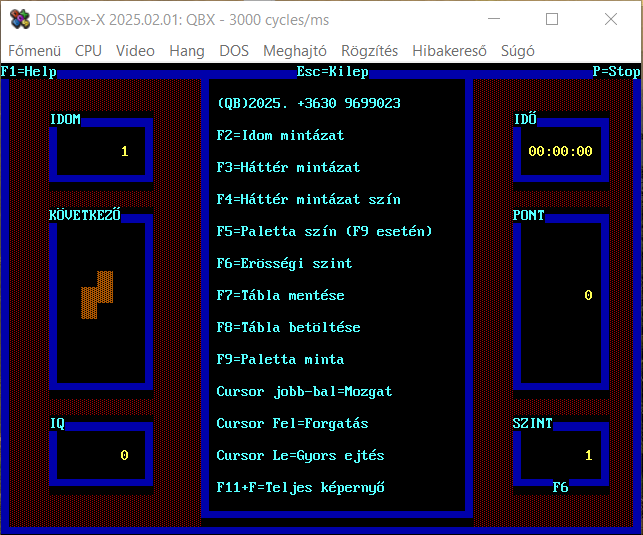
Task: Click the IQ panel title
Action: coord(57,423)
